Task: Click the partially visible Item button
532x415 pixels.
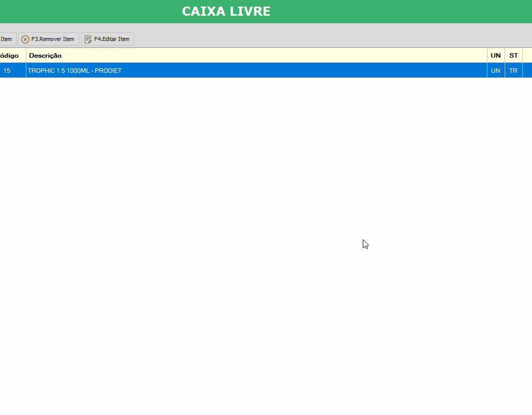Action: tap(7, 39)
